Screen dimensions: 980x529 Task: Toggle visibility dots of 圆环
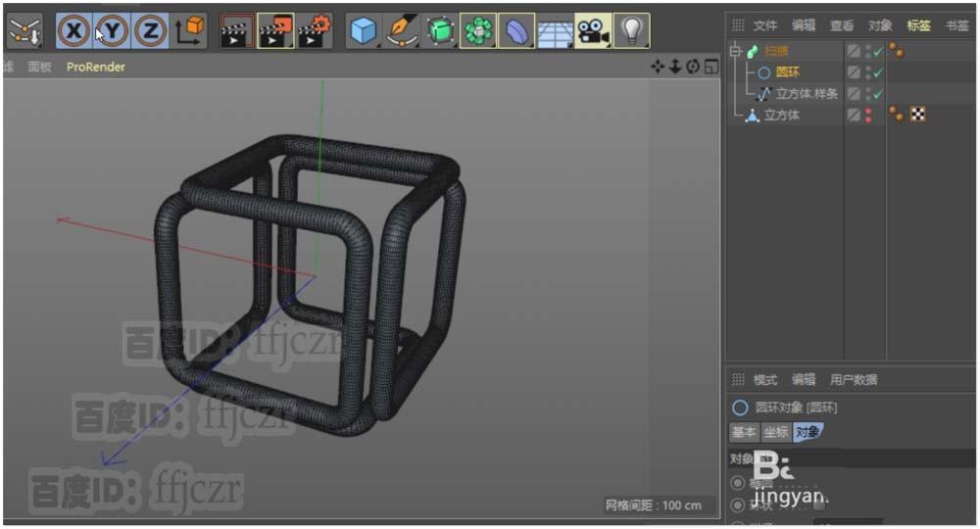(x=868, y=72)
